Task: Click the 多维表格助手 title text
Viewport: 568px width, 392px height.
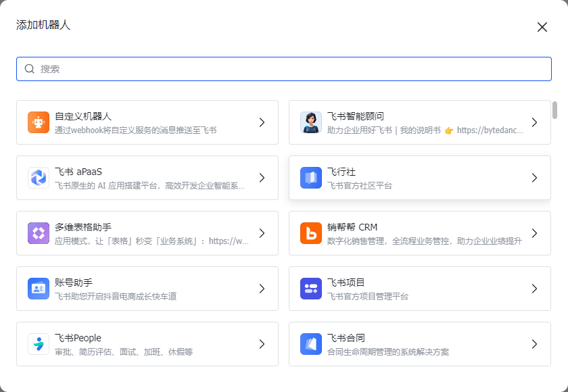Action: coord(83,227)
